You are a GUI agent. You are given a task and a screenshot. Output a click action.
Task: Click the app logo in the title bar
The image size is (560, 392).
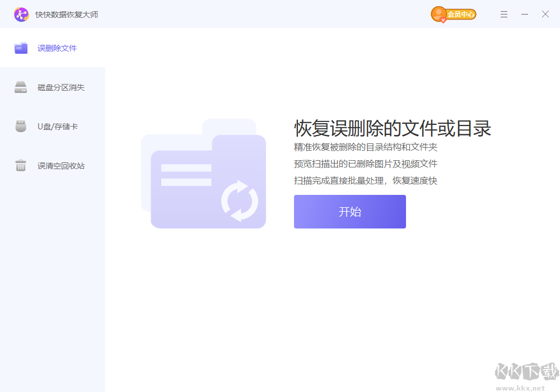pyautogui.click(x=22, y=14)
